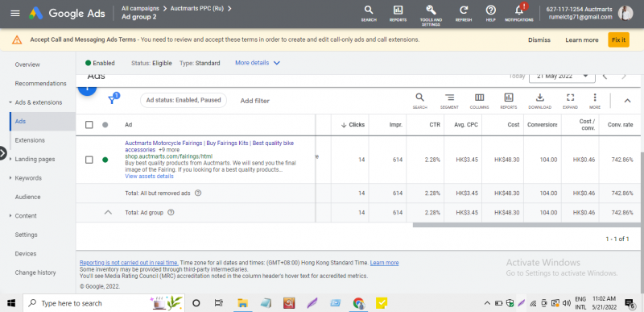Open Auctmarts PPC (Ru) breadcrumb
The height and width of the screenshot is (312, 644).
pos(197,8)
